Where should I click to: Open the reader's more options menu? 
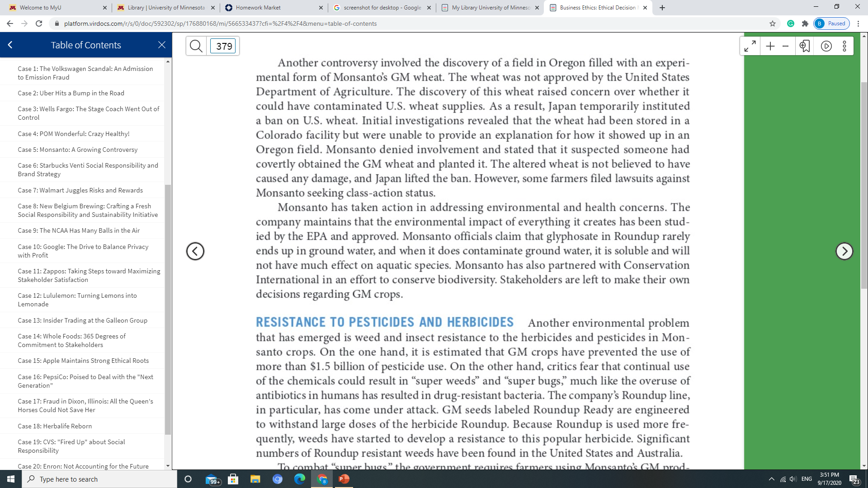click(844, 46)
